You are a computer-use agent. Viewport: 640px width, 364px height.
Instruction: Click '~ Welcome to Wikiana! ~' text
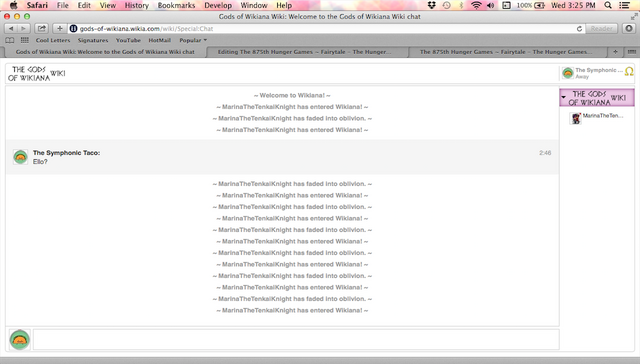[292, 95]
